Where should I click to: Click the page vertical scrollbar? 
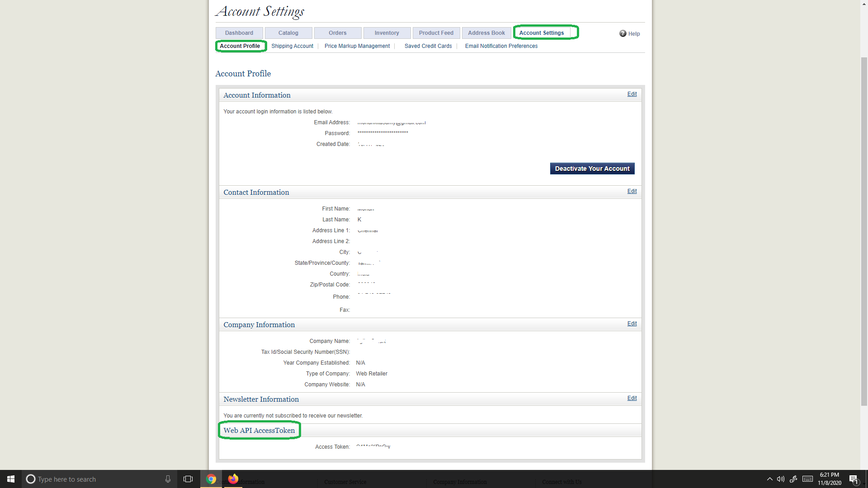pyautogui.click(x=864, y=230)
